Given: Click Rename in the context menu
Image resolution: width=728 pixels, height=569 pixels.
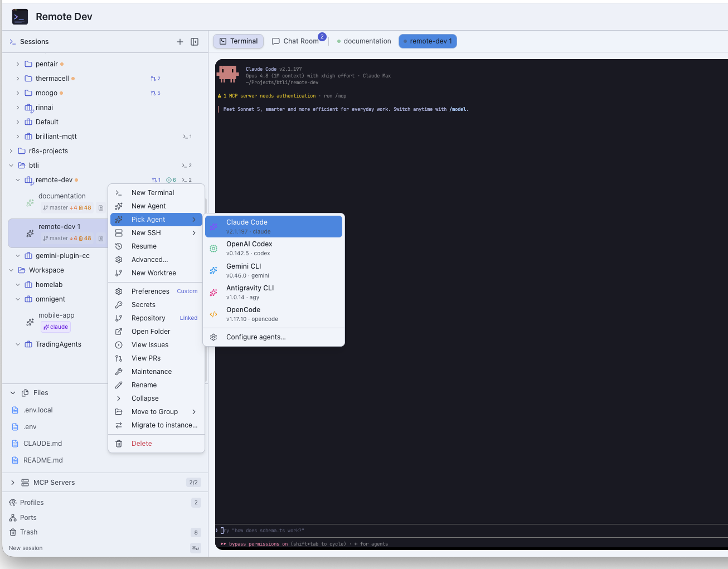Looking at the screenshot, I should pyautogui.click(x=156, y=385).
